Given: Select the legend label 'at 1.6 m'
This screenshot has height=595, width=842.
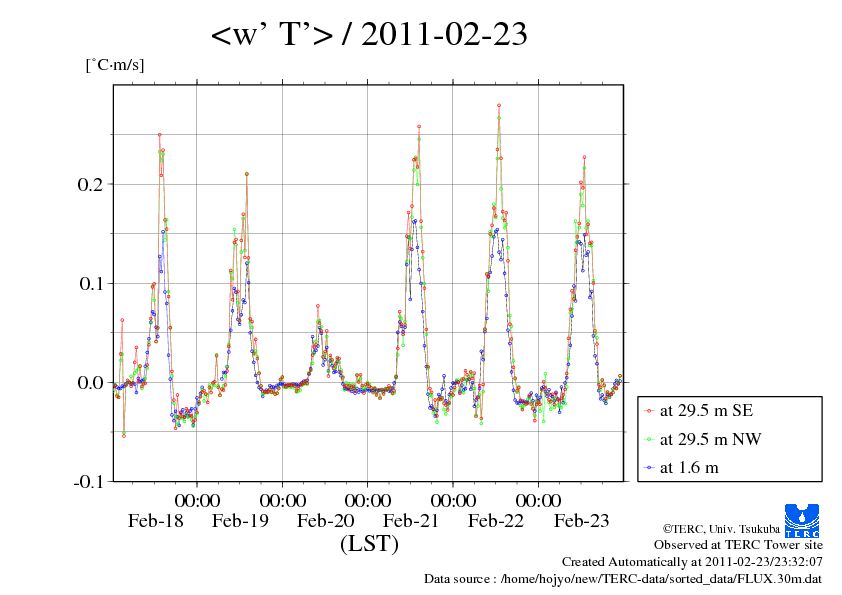Looking at the screenshot, I should click(x=689, y=468).
